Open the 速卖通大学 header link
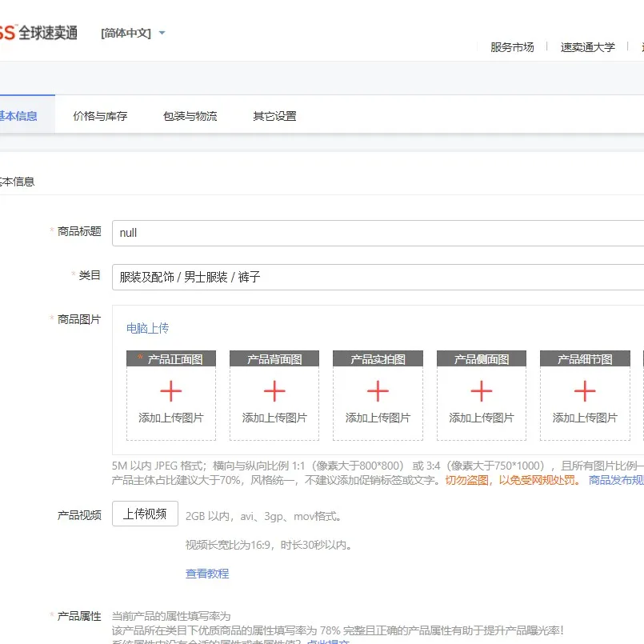Screen dimensions: 644x644 (x=588, y=47)
